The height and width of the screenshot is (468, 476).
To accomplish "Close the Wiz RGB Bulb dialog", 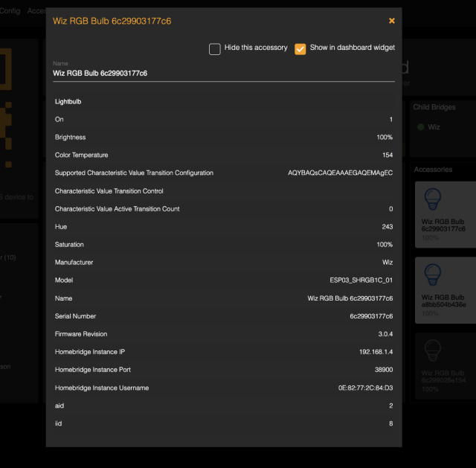I will 392,21.
